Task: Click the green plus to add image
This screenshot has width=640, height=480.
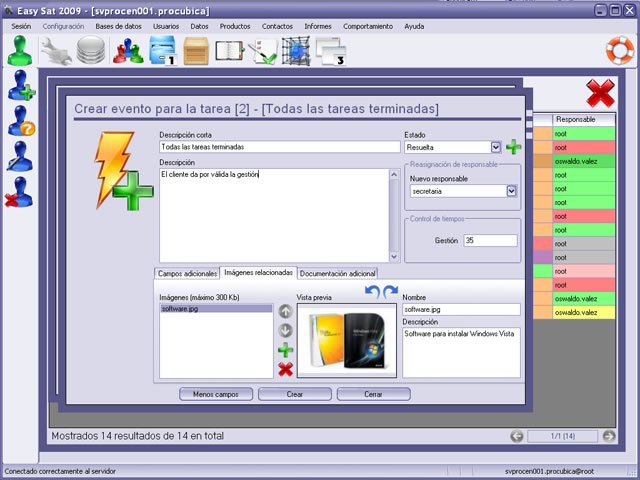Action: [x=285, y=350]
